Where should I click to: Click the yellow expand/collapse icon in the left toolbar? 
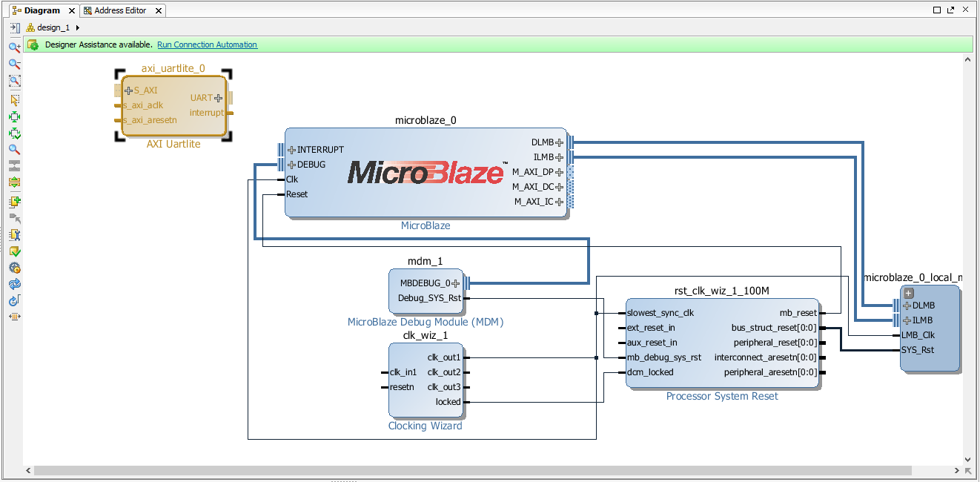14,182
